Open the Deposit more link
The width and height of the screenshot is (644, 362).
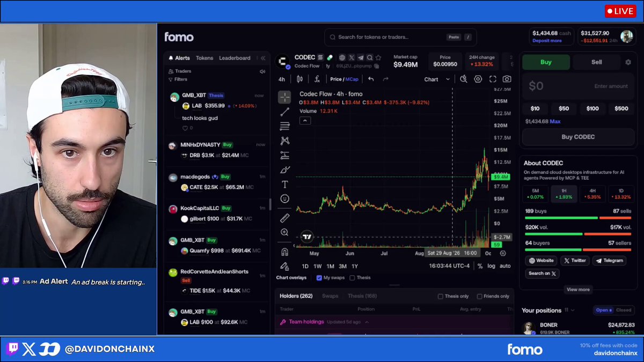pos(547,41)
